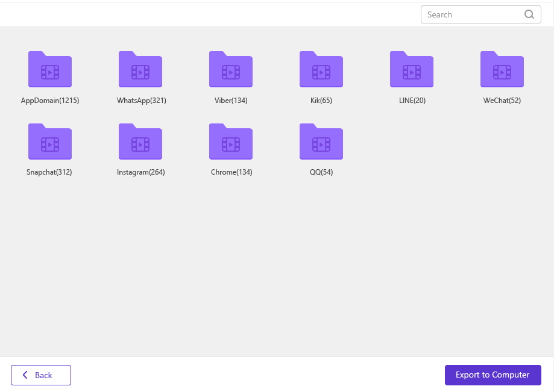The image size is (554, 392).
Task: Open the WeChat video folder icon
Action: tap(502, 69)
